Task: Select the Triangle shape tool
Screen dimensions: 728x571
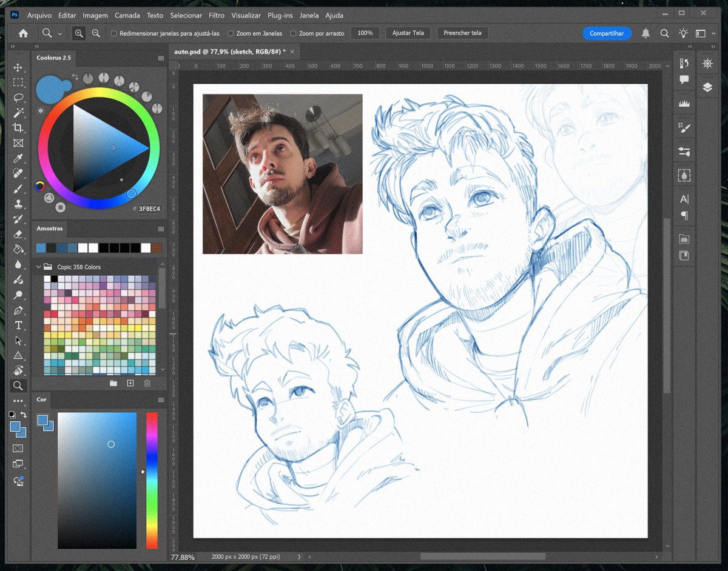Action: tap(18, 355)
